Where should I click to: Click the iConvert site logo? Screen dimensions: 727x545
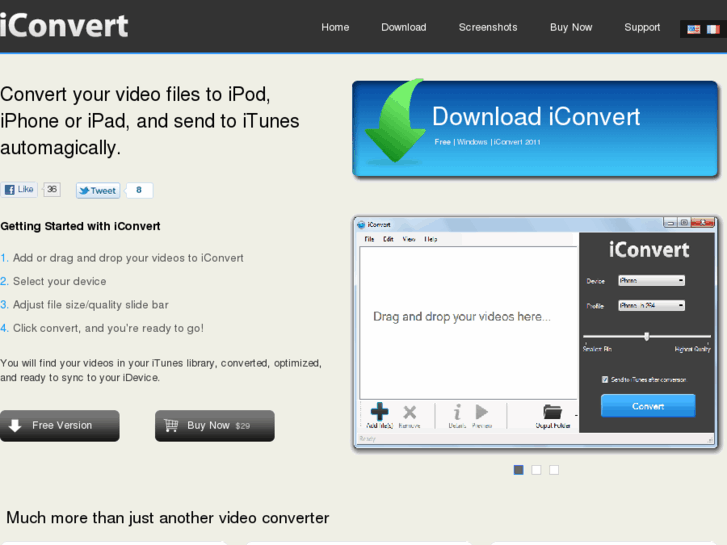[x=64, y=26]
